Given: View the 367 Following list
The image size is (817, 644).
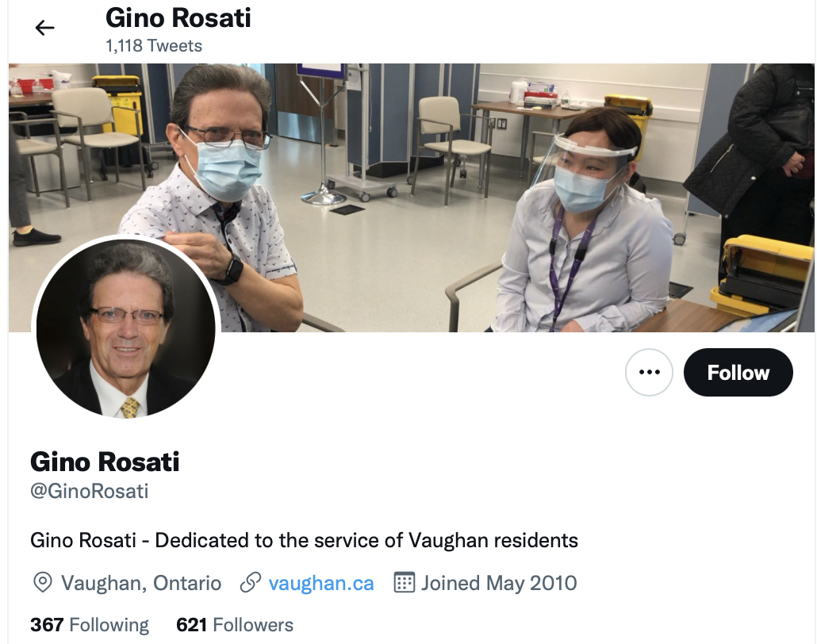Looking at the screenshot, I should (90, 624).
